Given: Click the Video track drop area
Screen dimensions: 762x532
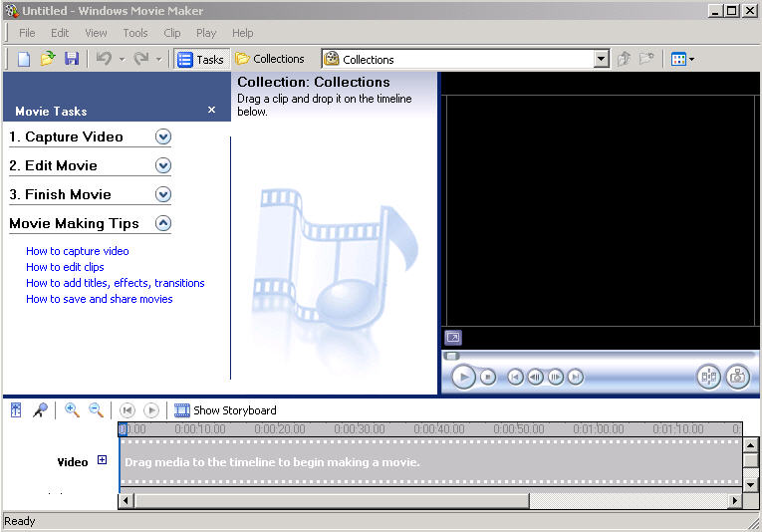Looking at the screenshot, I should (431, 462).
